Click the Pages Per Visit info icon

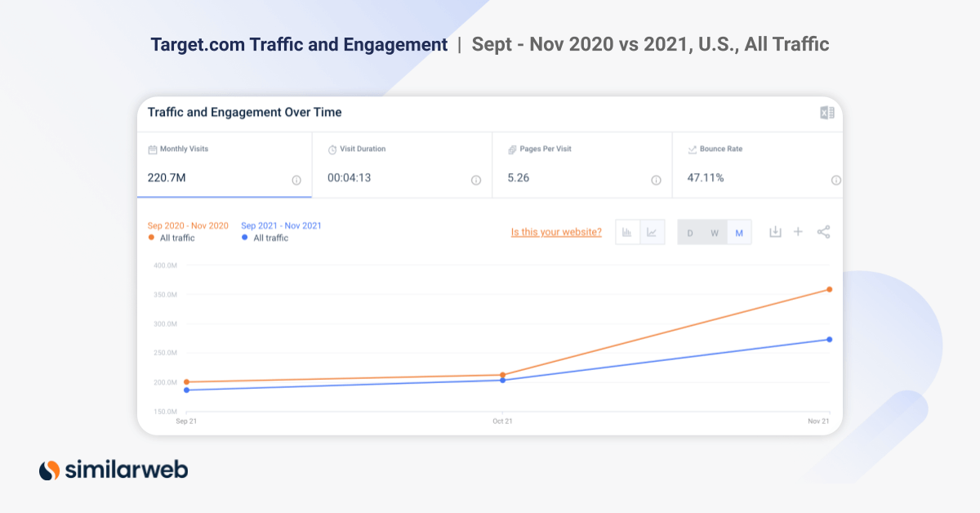click(656, 181)
